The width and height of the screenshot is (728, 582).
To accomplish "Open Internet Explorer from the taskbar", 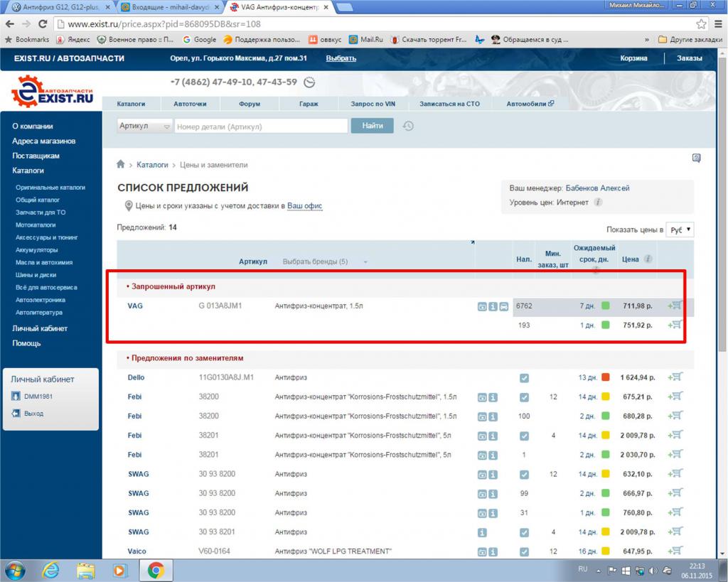I will (50, 570).
